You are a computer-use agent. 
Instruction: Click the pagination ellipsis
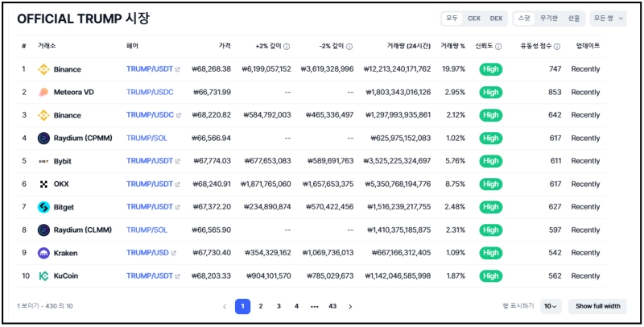[315, 306]
